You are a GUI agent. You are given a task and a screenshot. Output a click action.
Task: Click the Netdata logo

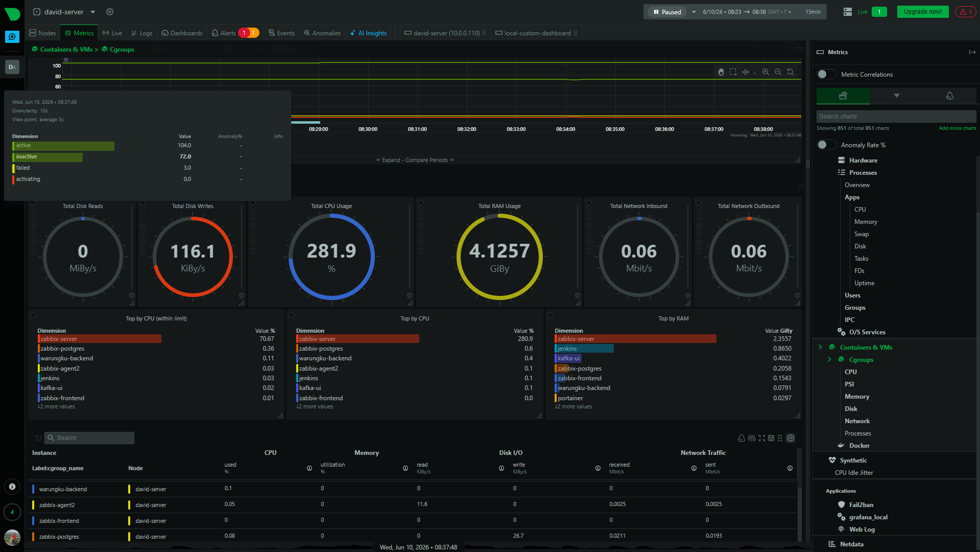(12, 14)
